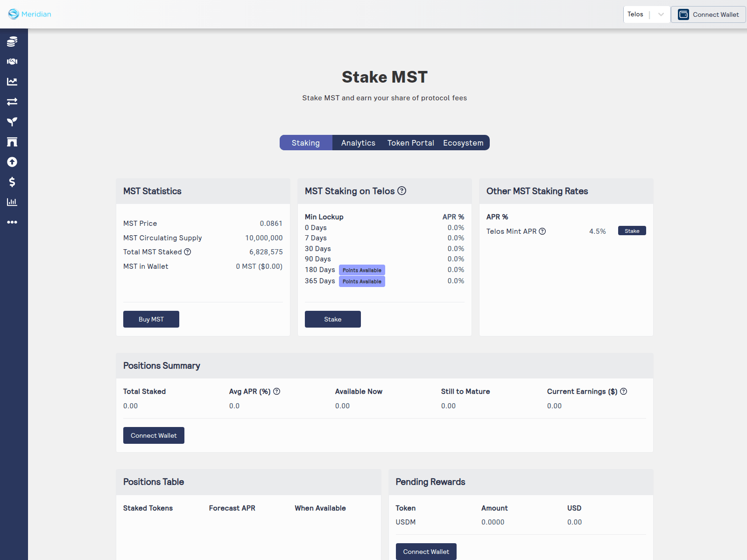Click the When Available column header

[x=320, y=508]
